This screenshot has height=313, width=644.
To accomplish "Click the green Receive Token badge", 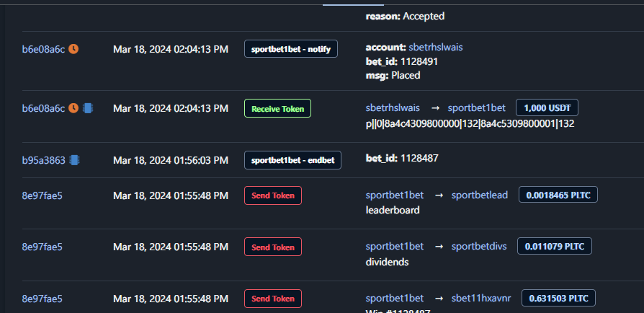I will [277, 109].
